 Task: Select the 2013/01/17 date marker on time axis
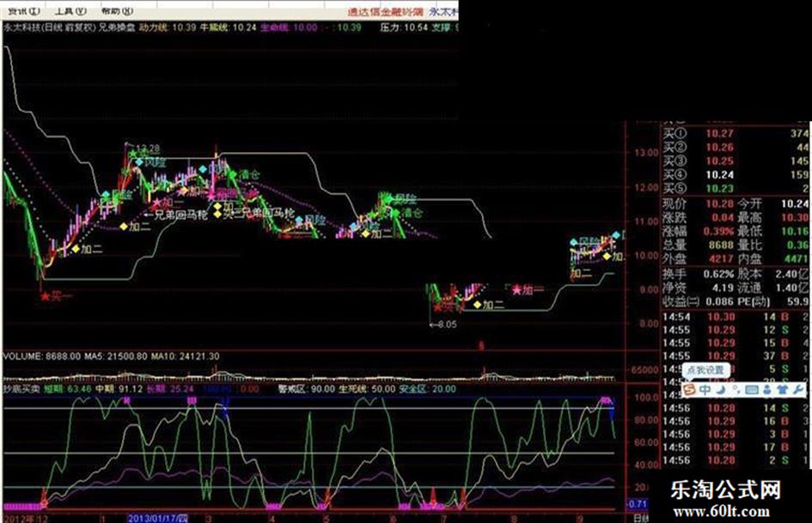coord(157,519)
